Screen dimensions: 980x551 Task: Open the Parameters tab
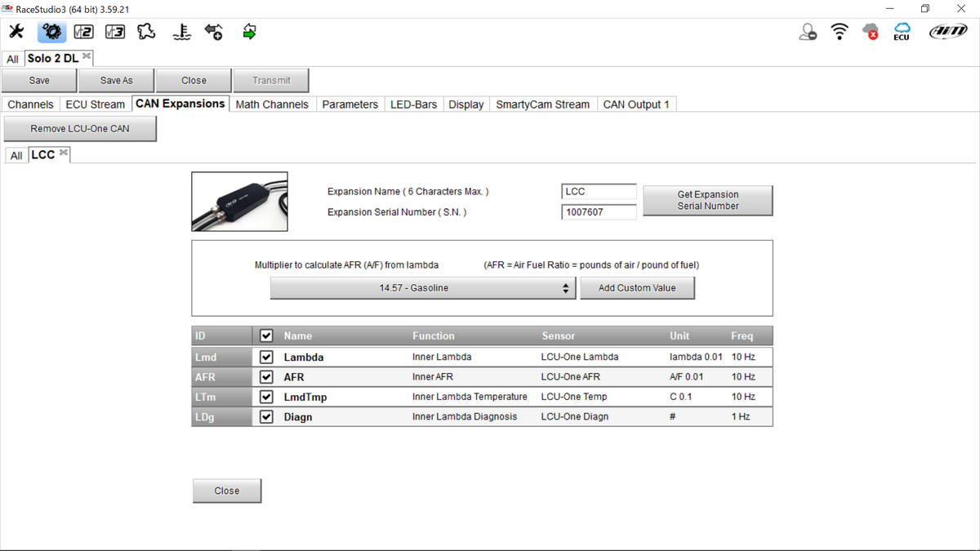pyautogui.click(x=350, y=104)
